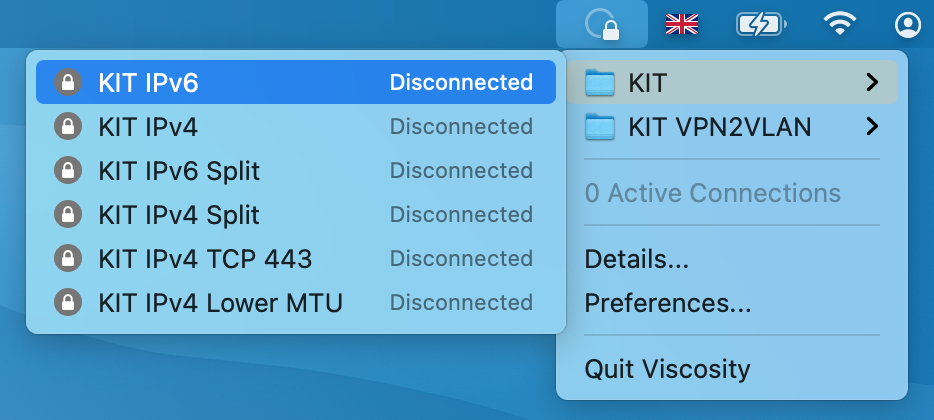Click Disconnected status of KIT IPv4 Lower MTU
The height and width of the screenshot is (420, 934).
[461, 303]
